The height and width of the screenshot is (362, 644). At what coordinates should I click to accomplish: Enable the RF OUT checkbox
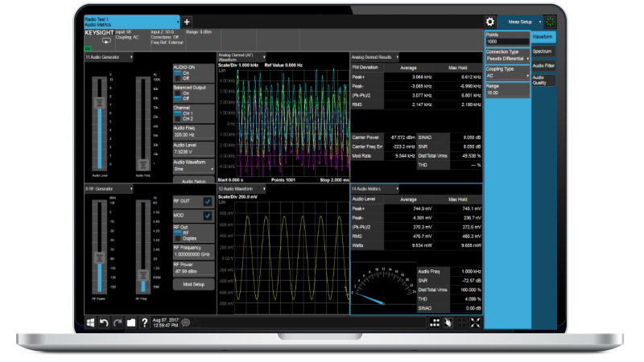point(207,202)
